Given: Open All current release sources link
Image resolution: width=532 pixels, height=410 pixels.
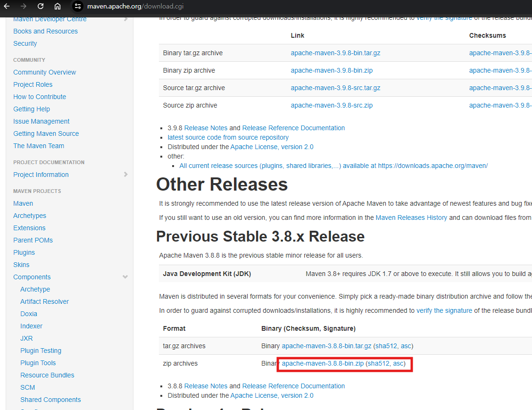Looking at the screenshot, I should [x=333, y=166].
